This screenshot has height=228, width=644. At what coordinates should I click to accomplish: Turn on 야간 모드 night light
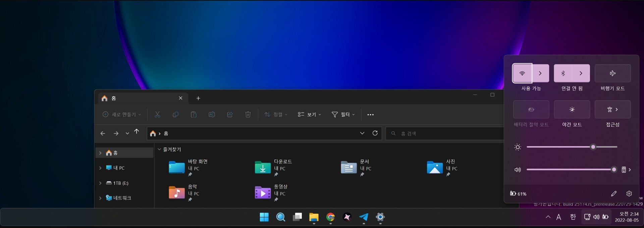click(x=572, y=110)
